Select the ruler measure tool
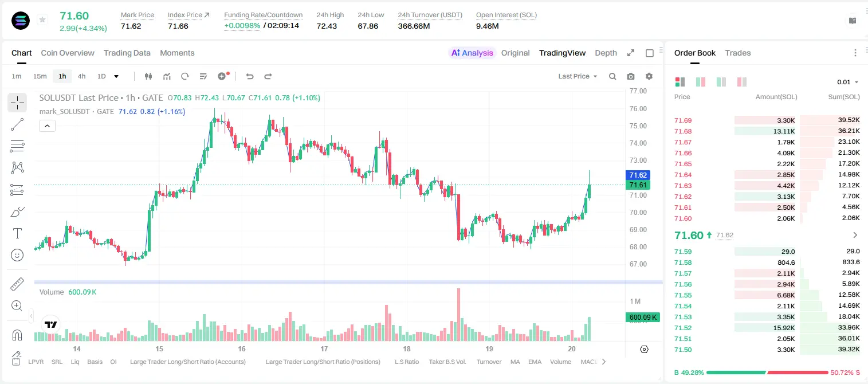Viewport: 868px width, 384px height. 17,284
